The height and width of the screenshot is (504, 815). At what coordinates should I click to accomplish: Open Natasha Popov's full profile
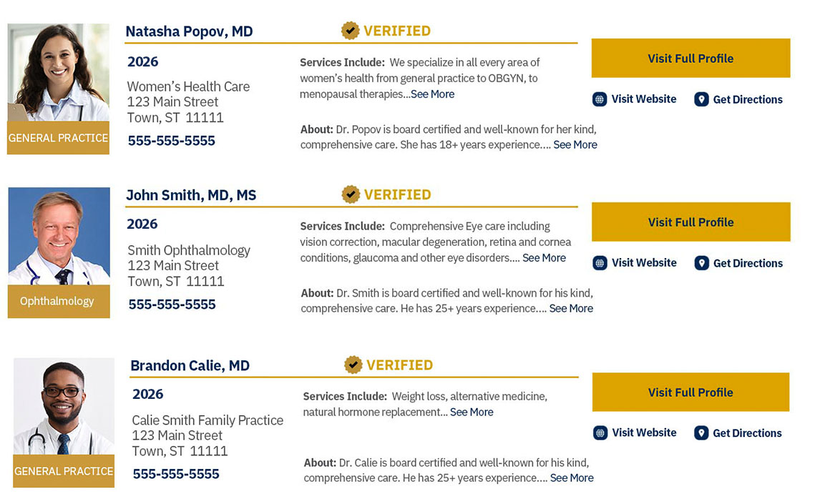(690, 59)
